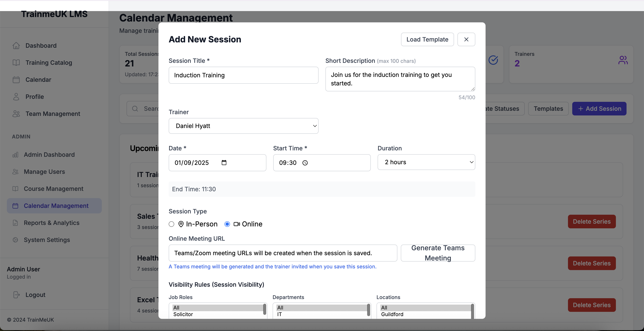
Task: Click the Start Time field showing 09:30
Action: (x=322, y=163)
